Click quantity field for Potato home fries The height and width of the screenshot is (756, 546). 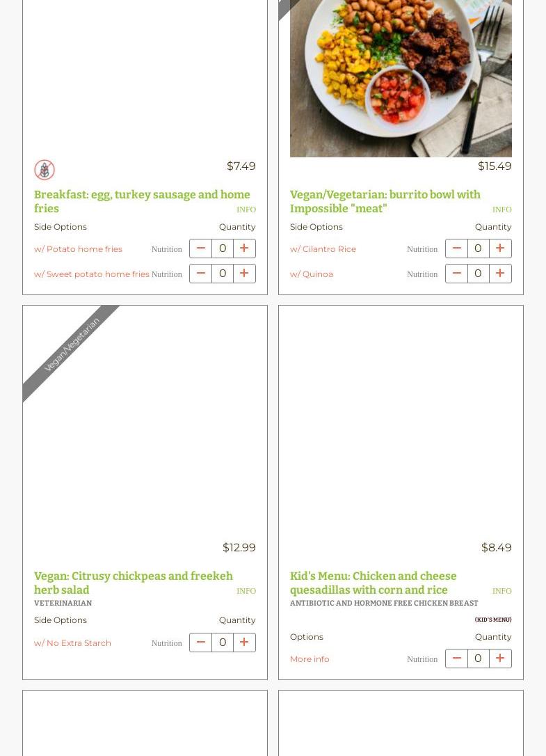coord(223,249)
